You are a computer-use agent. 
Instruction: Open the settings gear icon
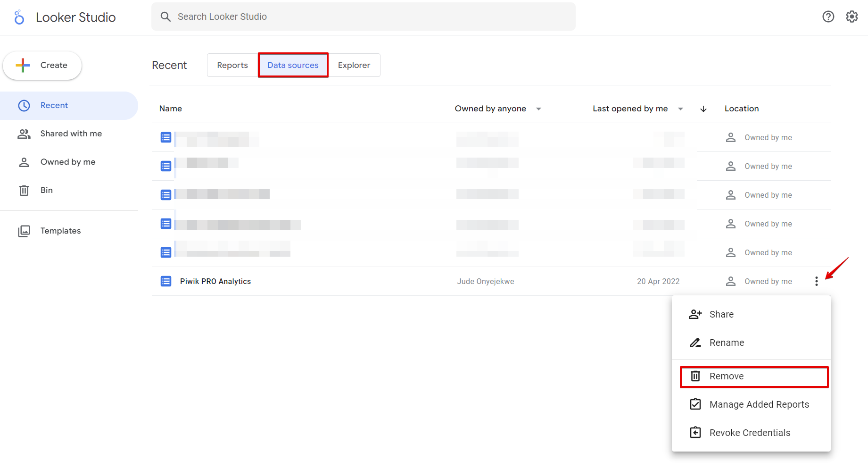pyautogui.click(x=852, y=17)
